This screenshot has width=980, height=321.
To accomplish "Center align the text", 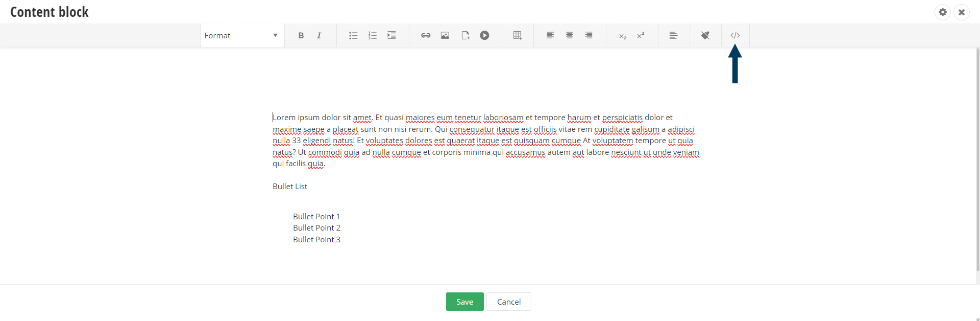I will [x=570, y=35].
